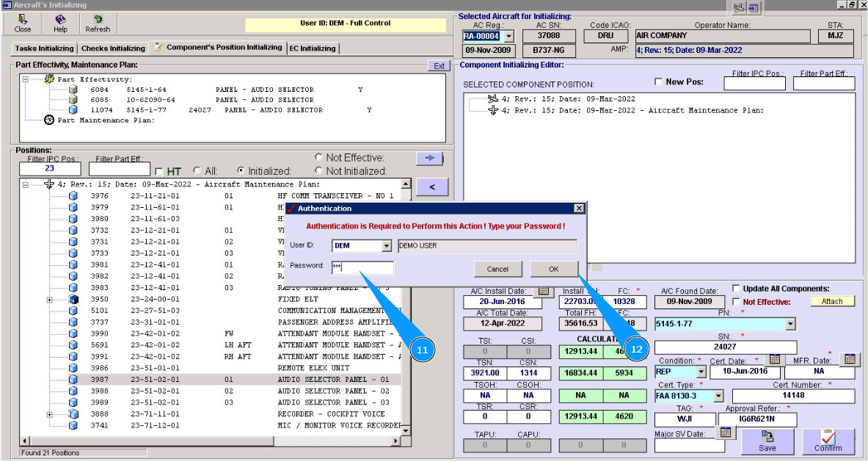Toggle the HT checkbox

pyautogui.click(x=159, y=171)
